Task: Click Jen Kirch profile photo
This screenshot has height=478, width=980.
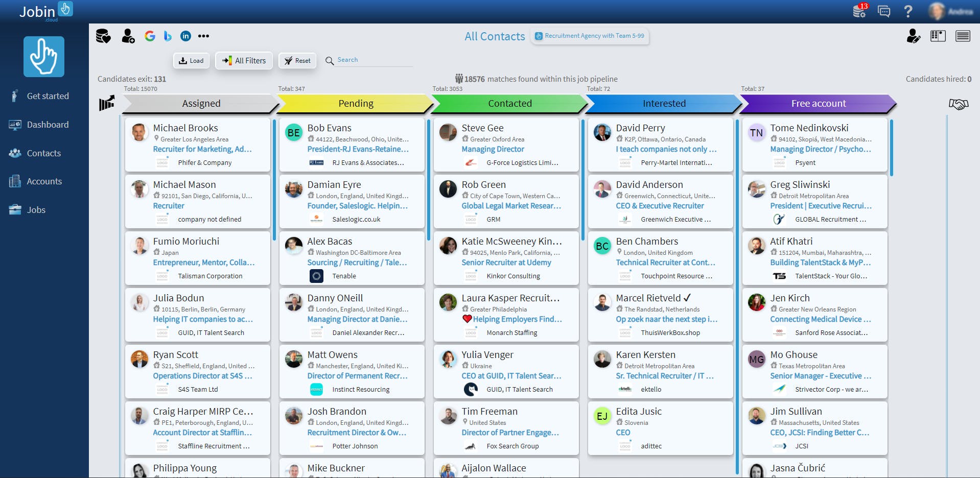Action: [x=757, y=302]
